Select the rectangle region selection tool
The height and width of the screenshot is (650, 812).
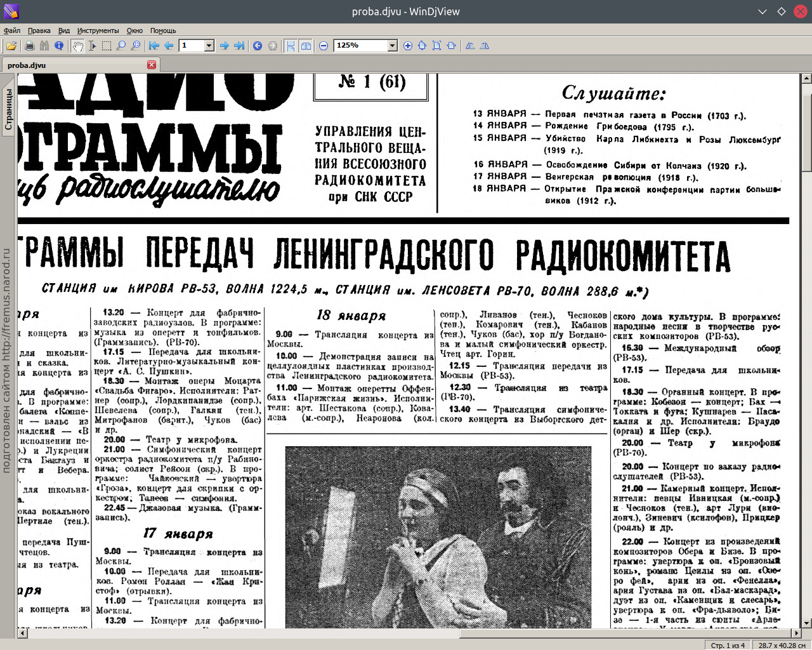pos(107,46)
